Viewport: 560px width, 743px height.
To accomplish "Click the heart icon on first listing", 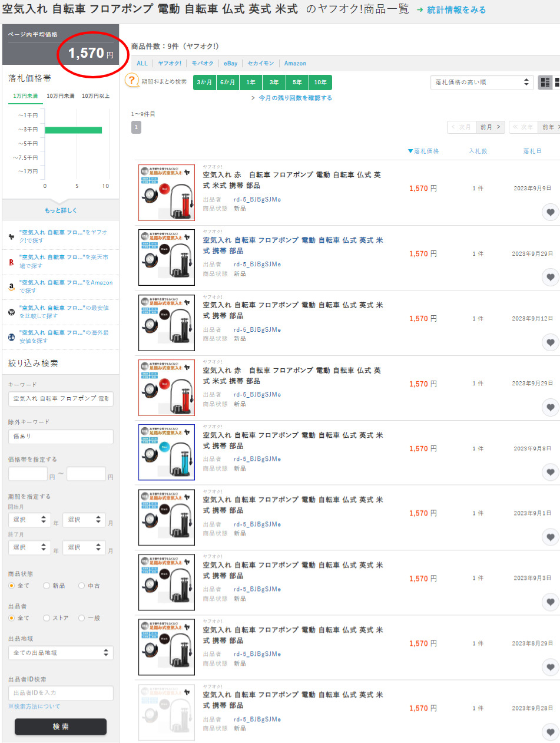I will 550,212.
